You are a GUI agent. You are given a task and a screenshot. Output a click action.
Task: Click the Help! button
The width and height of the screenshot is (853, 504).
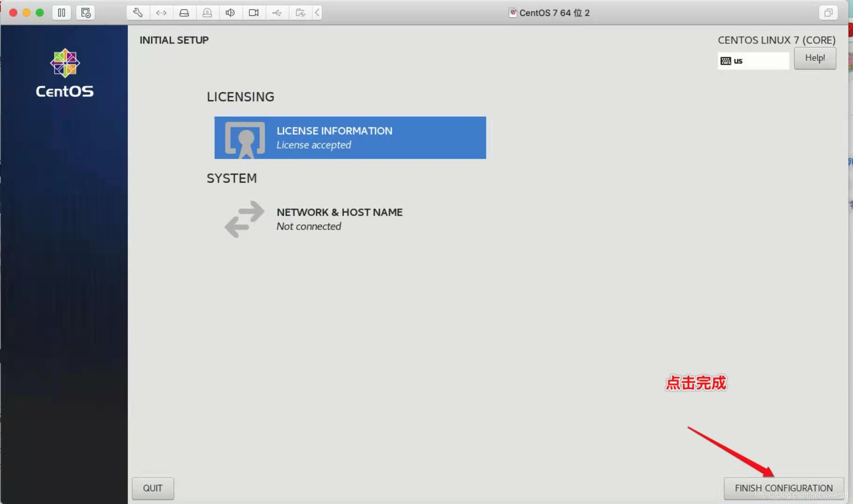(815, 58)
